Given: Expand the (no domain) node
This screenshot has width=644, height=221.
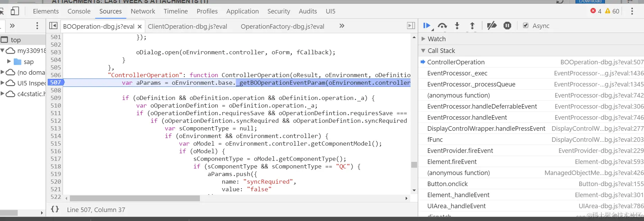Looking at the screenshot, I should 2,72.
